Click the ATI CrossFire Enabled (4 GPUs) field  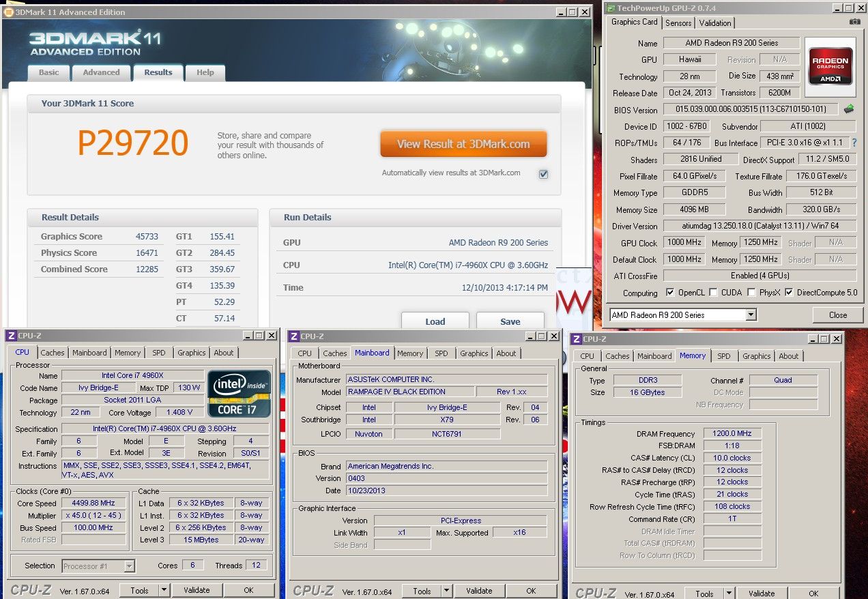tap(759, 276)
